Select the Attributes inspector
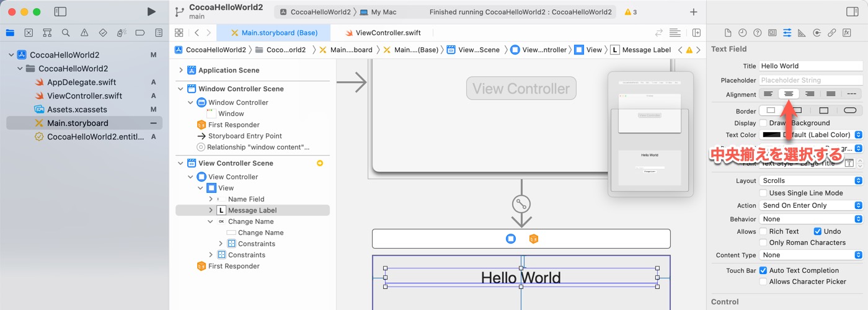 (x=787, y=33)
